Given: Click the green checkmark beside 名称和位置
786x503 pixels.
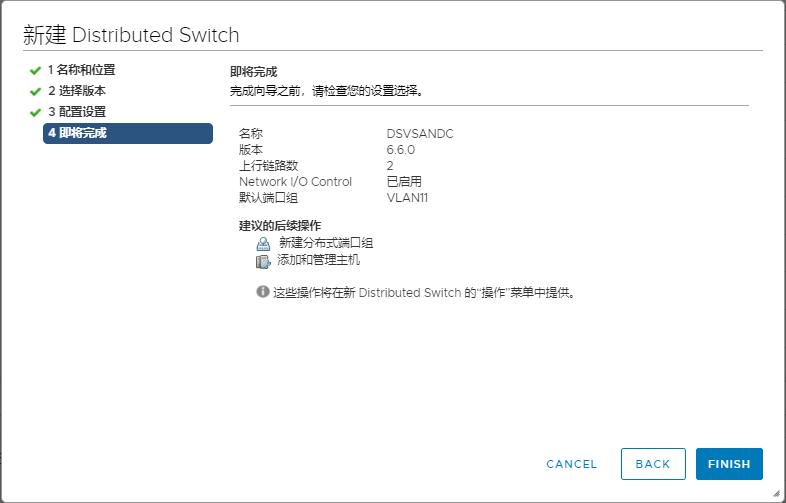Looking at the screenshot, I should [35, 71].
